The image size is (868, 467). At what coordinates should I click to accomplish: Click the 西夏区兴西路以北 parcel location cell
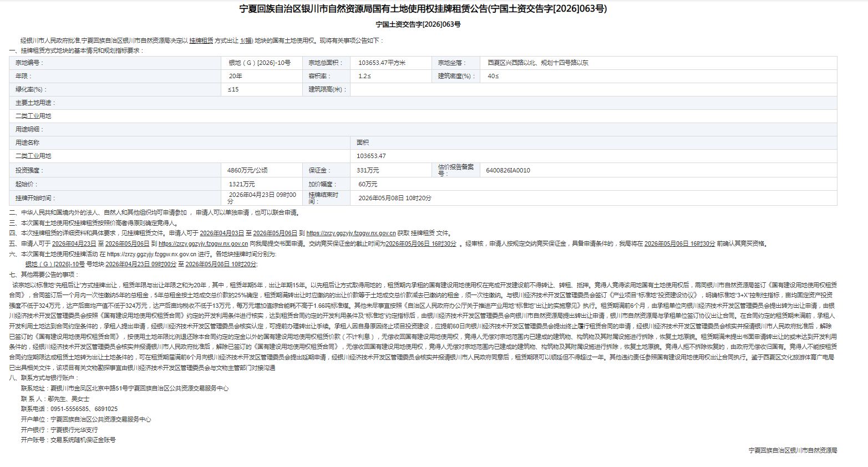pyautogui.click(x=537, y=63)
